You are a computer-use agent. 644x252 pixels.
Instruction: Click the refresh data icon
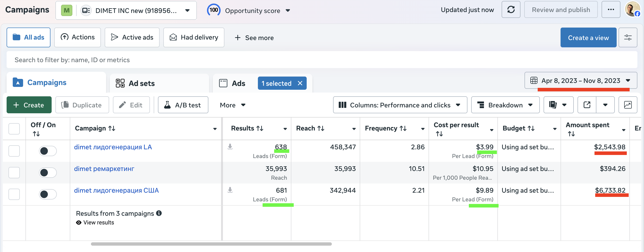click(x=511, y=10)
